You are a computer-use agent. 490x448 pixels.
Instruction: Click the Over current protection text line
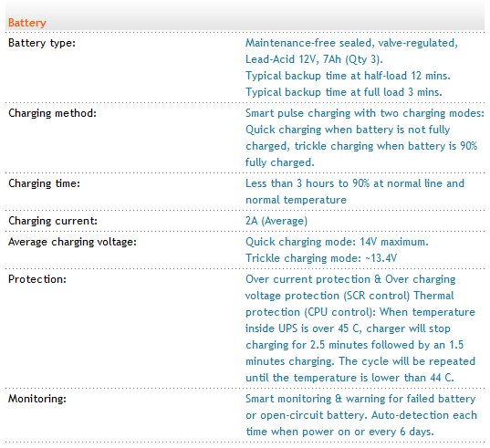tap(350, 279)
